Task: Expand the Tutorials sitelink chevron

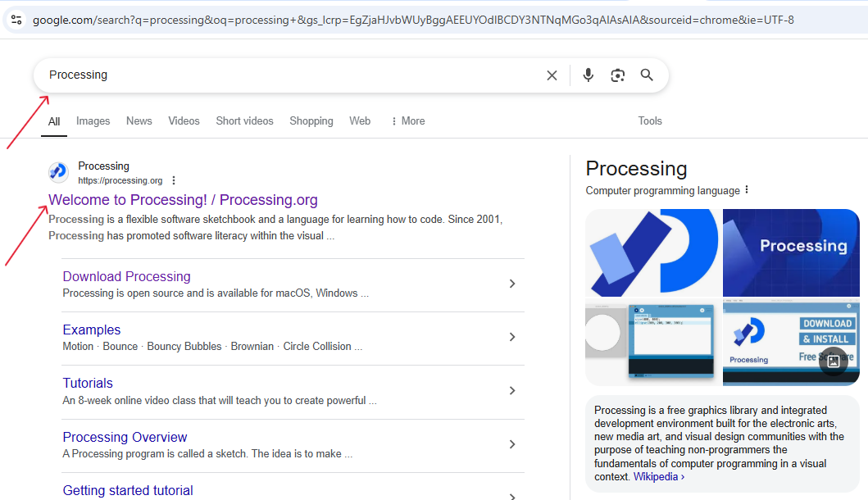Action: pyautogui.click(x=512, y=391)
